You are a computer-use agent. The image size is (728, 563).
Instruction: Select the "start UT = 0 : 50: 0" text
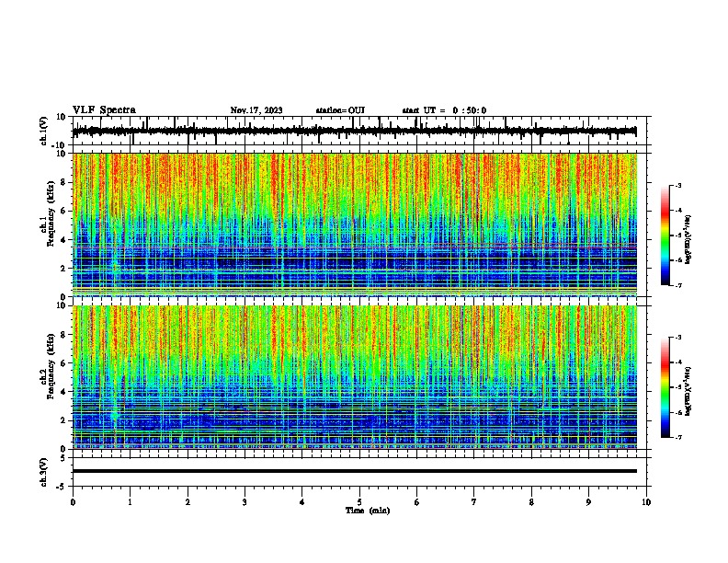(x=444, y=110)
